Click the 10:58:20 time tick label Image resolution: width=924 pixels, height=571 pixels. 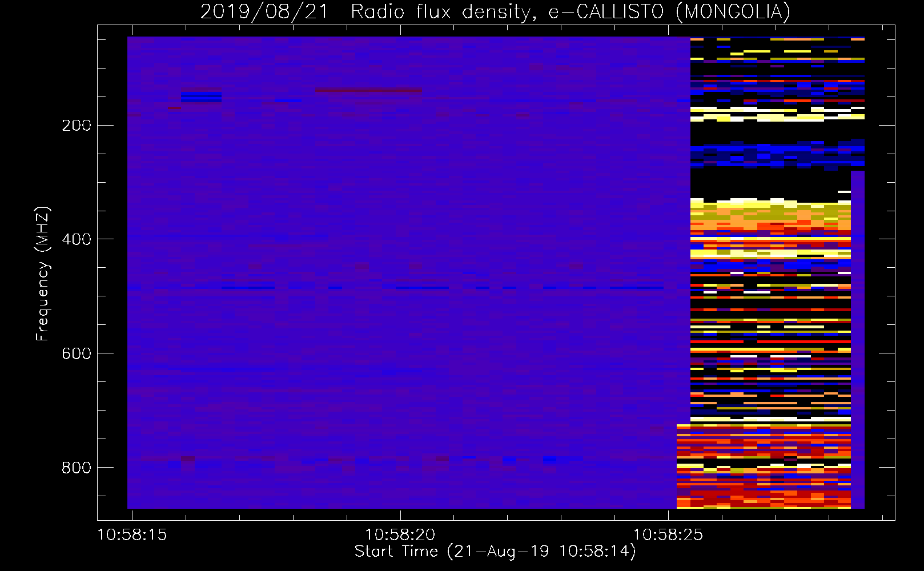(x=400, y=535)
